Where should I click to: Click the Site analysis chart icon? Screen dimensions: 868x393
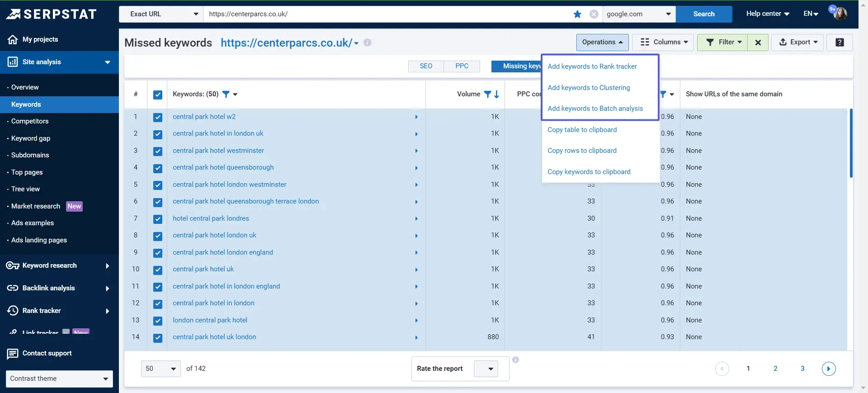[x=13, y=62]
